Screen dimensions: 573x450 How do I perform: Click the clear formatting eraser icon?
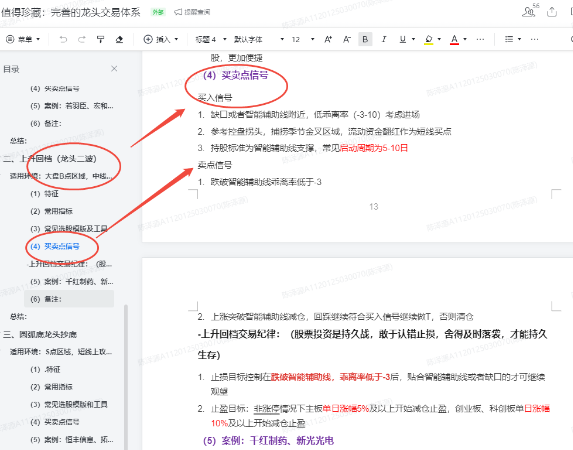(119, 39)
